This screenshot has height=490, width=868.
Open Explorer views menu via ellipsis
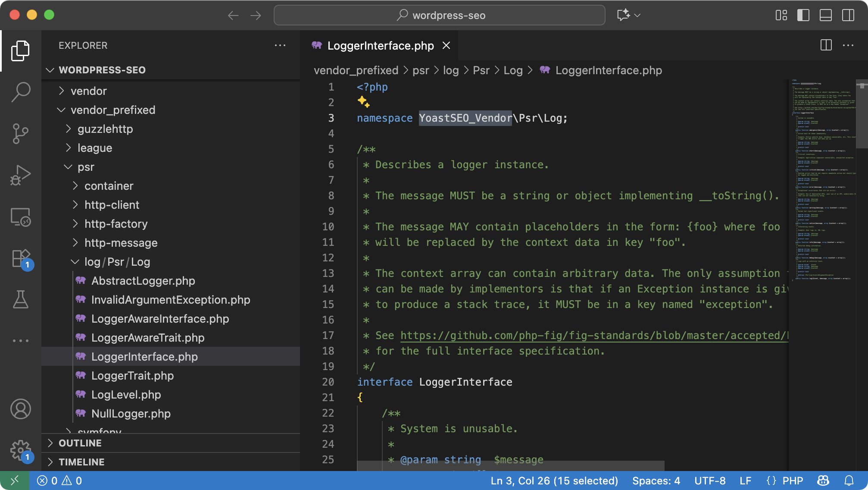tap(281, 45)
